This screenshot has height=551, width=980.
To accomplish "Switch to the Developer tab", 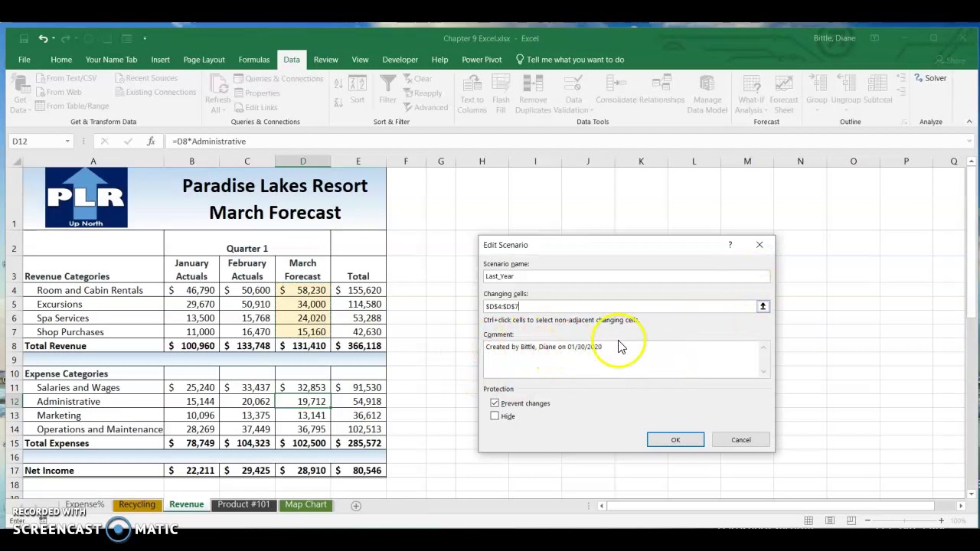I will coord(400,60).
